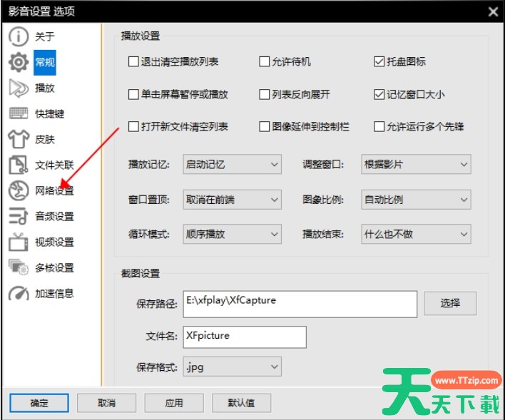Click the globe icon for 网络设置
This screenshot has height=420, width=505.
click(x=19, y=190)
